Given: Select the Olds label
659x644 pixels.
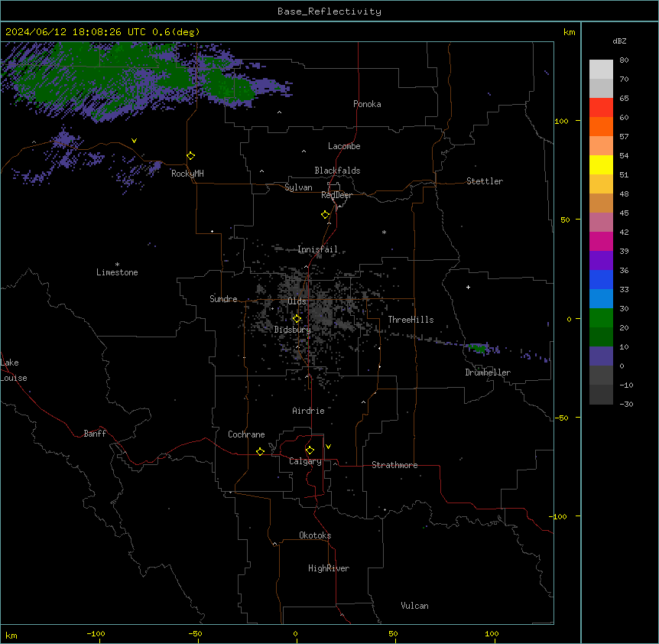Looking at the screenshot, I should tap(297, 301).
